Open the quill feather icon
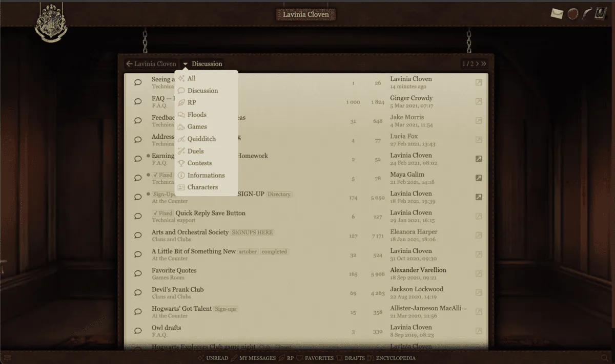Image resolution: width=615 pixels, height=364 pixels. point(587,14)
